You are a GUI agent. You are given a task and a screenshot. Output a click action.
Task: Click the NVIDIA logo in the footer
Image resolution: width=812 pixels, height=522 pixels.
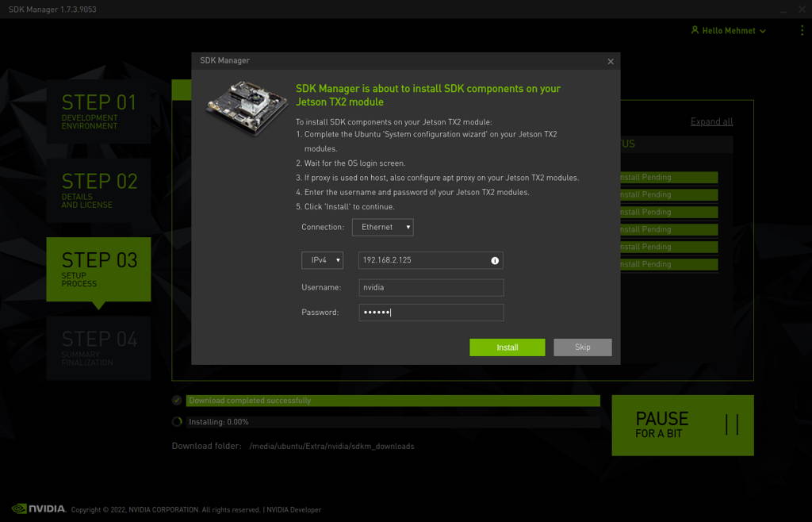click(x=39, y=509)
